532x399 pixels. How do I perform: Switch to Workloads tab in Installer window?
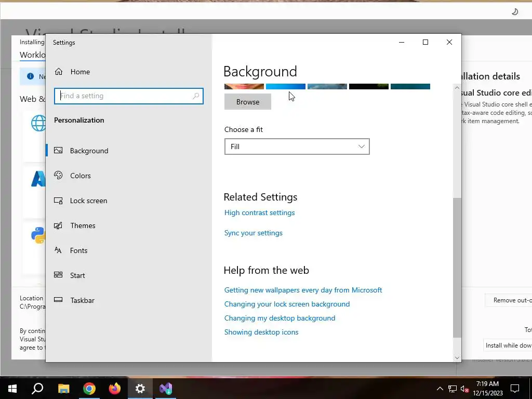[33, 55]
